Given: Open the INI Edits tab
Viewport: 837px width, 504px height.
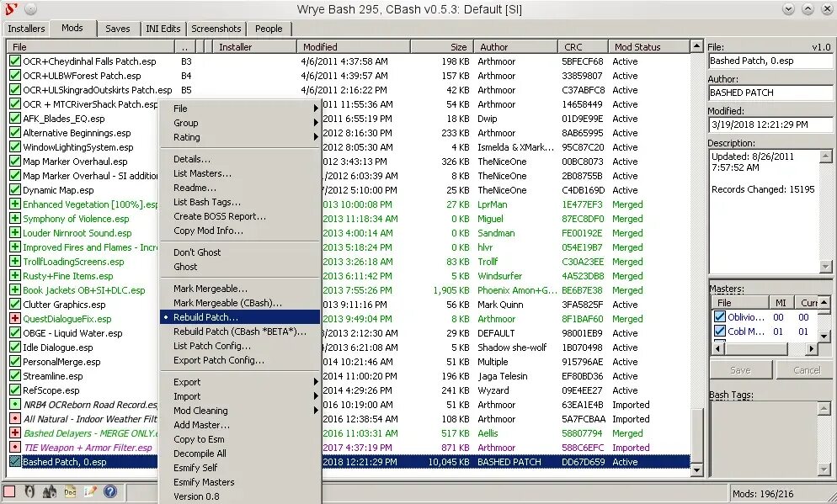Looking at the screenshot, I should pyautogui.click(x=163, y=29).
